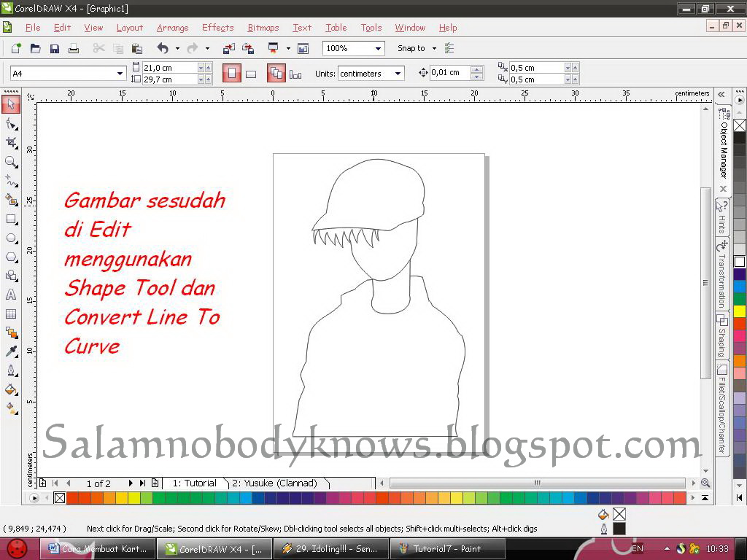747x560 pixels.
Task: Open the Options dialog icon beside Snap to
Action: coord(449,48)
